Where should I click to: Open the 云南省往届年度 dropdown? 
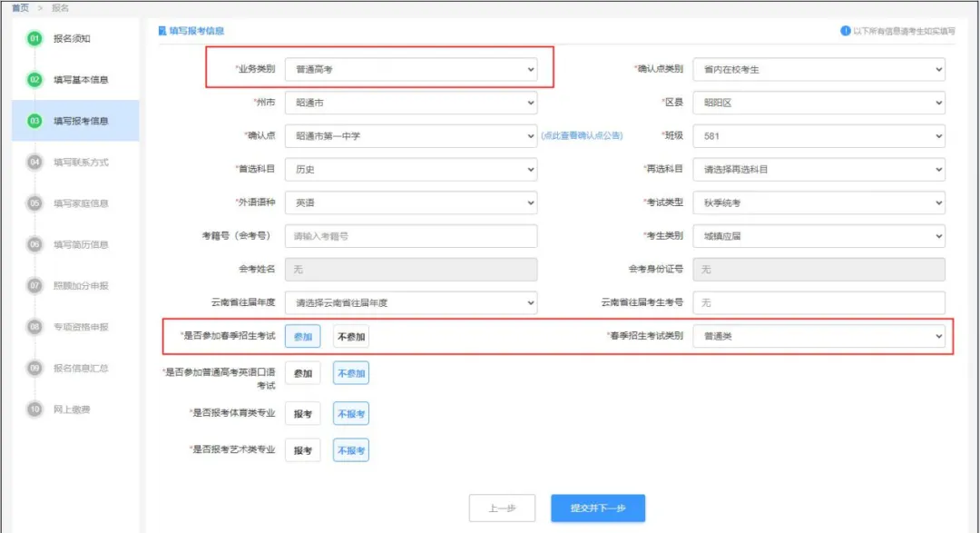(x=411, y=302)
